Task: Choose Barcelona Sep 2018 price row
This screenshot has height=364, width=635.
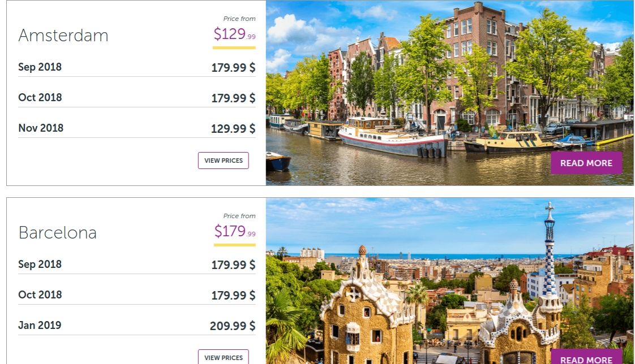Action: (x=137, y=265)
